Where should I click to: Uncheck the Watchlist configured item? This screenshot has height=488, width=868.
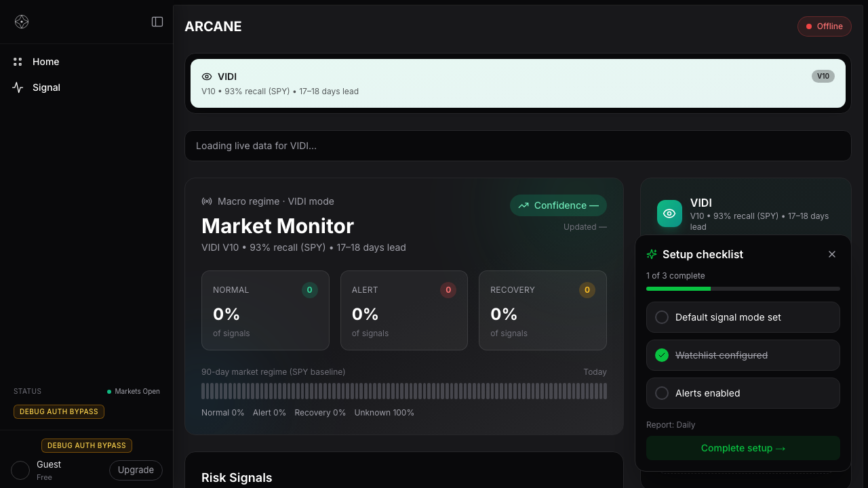tap(661, 355)
